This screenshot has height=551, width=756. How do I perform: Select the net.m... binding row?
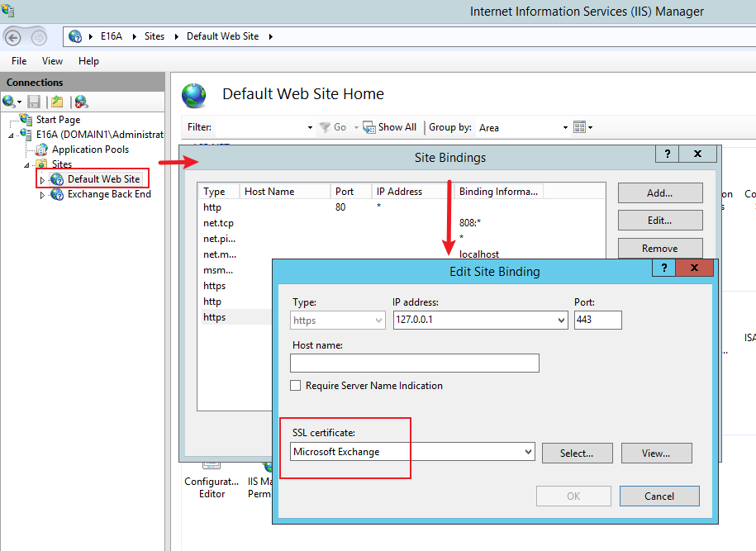pyautogui.click(x=402, y=254)
